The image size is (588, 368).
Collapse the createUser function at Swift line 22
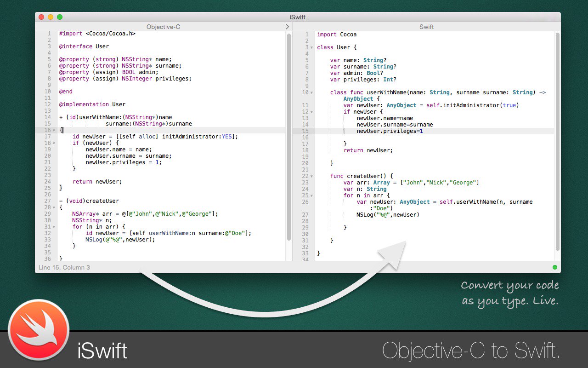pos(311,176)
